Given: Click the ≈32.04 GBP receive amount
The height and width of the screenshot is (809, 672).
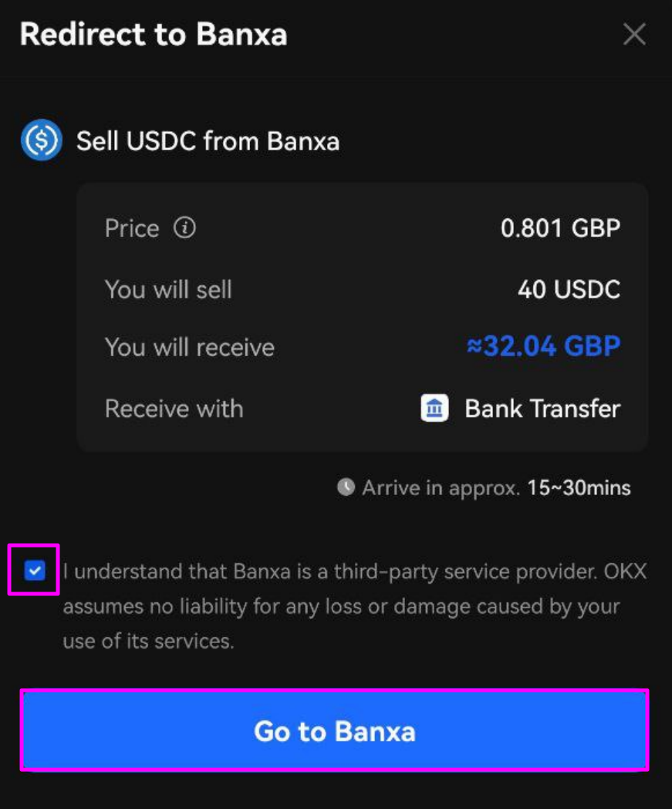Looking at the screenshot, I should point(543,346).
